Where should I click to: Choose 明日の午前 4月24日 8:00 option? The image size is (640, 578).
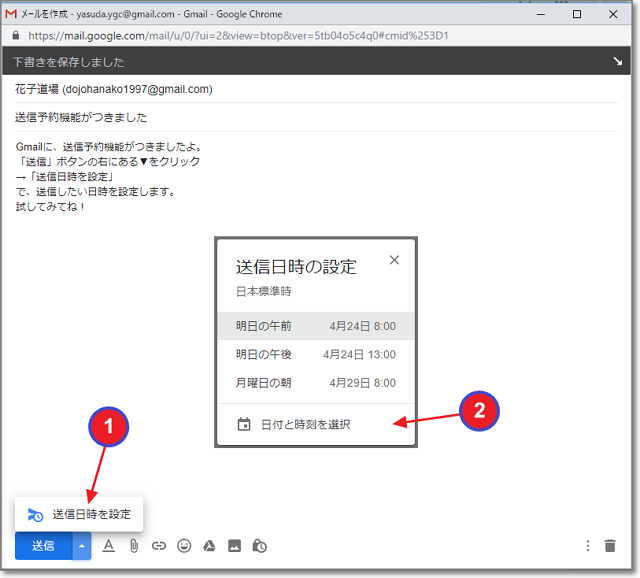[315, 326]
